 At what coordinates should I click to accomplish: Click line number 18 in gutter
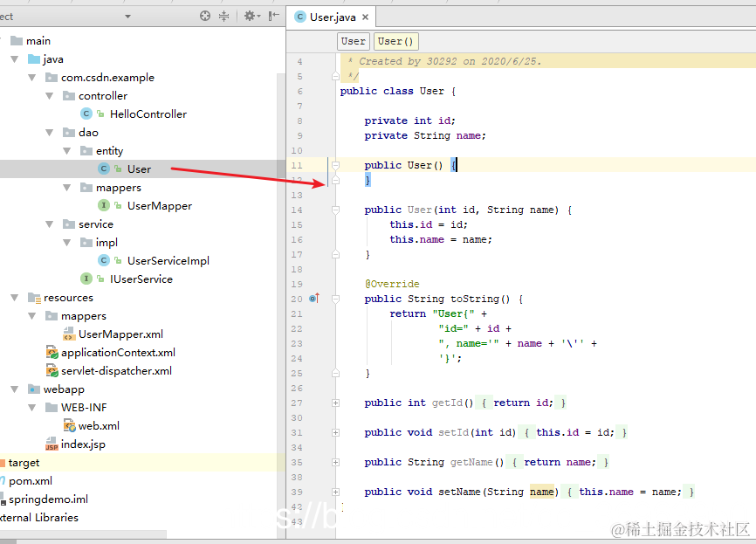(x=297, y=270)
